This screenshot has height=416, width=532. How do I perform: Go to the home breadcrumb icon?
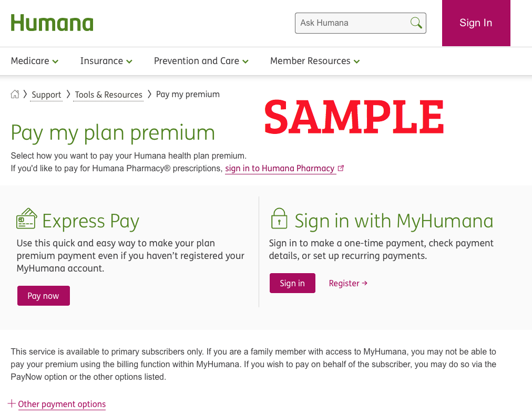pos(15,94)
